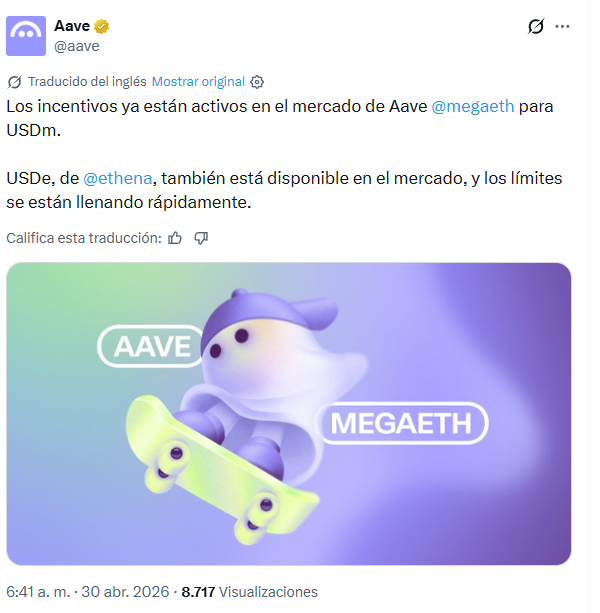Click the Aave profile avatar
The image size is (600, 613).
(x=26, y=36)
